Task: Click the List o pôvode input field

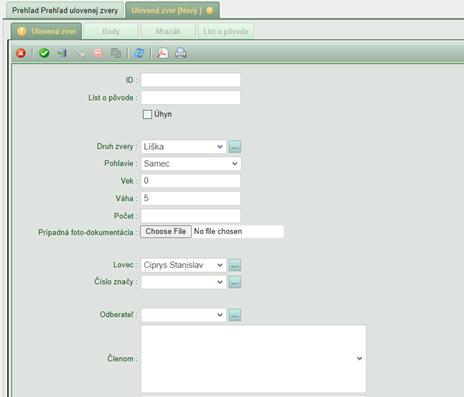Action: click(190, 98)
